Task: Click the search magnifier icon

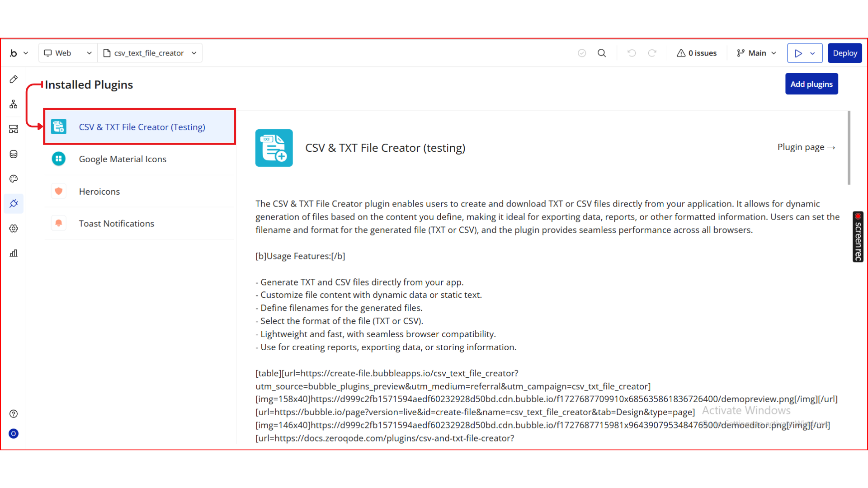Action: point(602,53)
